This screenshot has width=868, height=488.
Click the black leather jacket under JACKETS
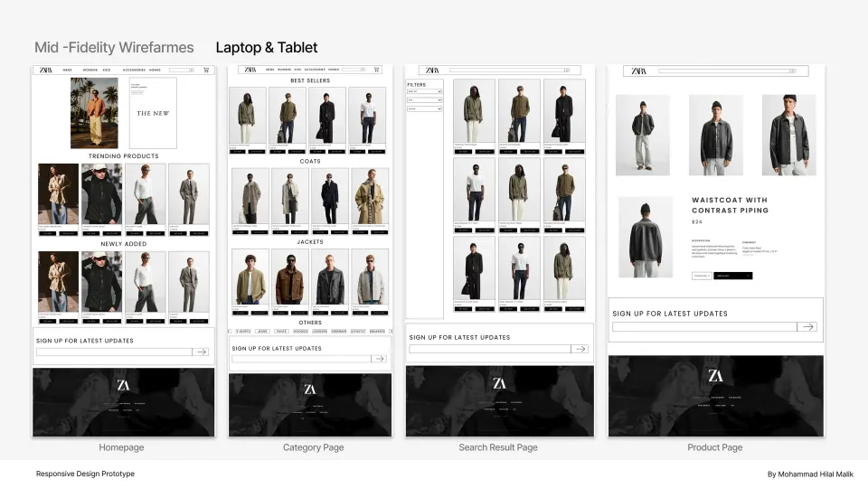click(x=330, y=277)
